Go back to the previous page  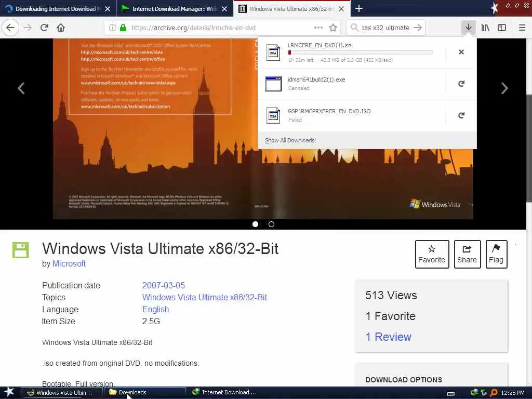(x=10, y=28)
